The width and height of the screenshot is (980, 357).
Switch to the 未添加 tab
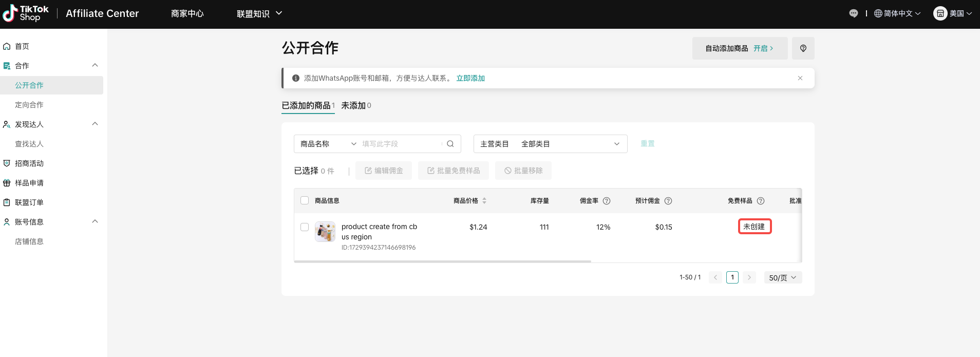point(355,105)
